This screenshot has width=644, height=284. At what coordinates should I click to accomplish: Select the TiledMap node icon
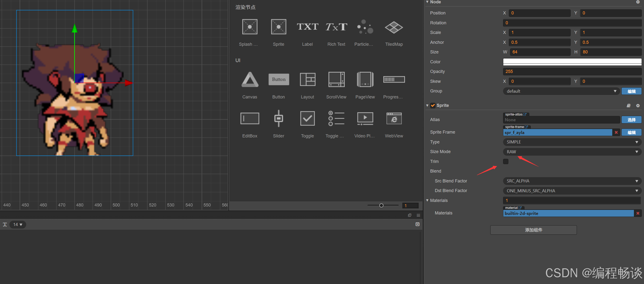coord(393,27)
